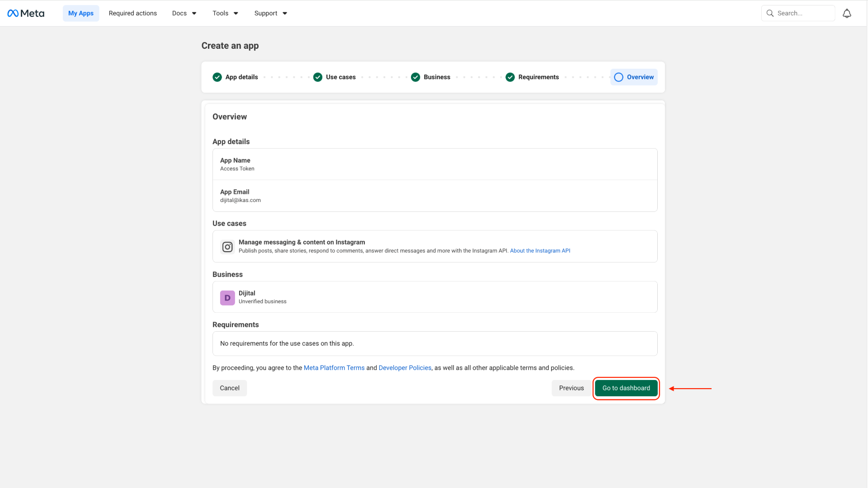Click the Overview step circle icon

pos(619,77)
